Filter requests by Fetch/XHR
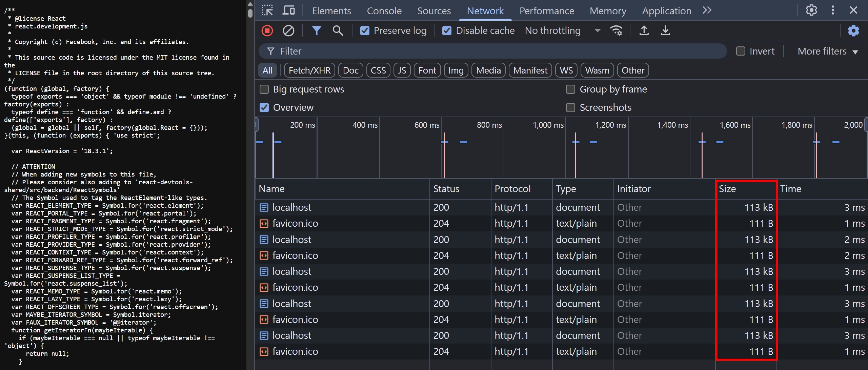This screenshot has height=370, width=868. coord(309,70)
